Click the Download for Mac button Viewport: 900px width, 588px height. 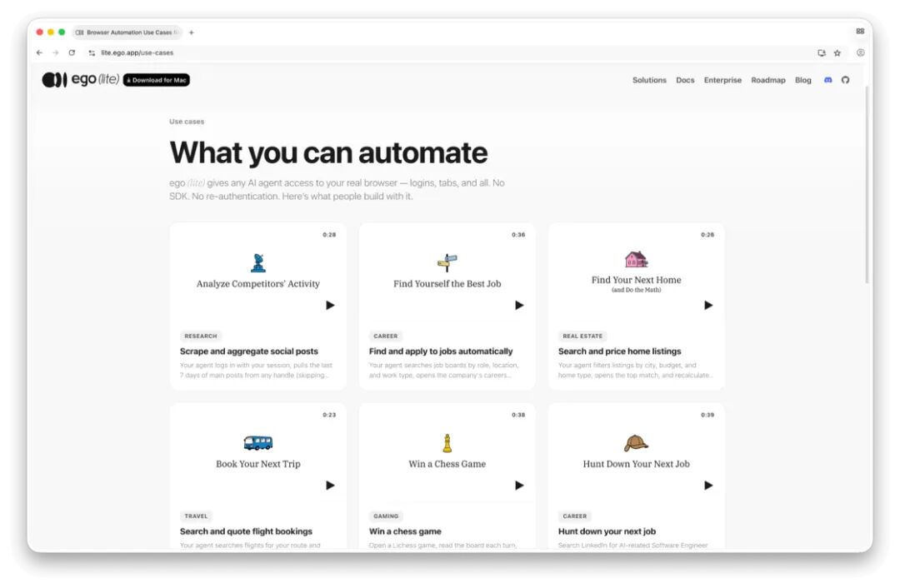point(156,80)
